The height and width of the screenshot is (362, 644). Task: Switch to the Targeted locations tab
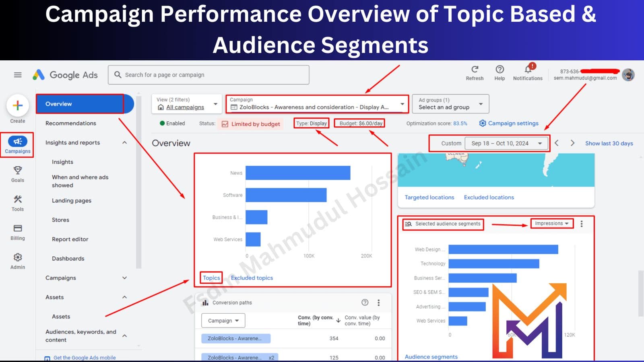[429, 197]
